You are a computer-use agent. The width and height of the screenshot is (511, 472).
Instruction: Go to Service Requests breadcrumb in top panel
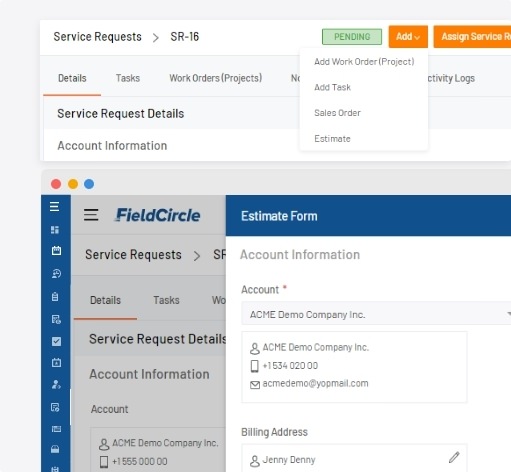point(97,37)
